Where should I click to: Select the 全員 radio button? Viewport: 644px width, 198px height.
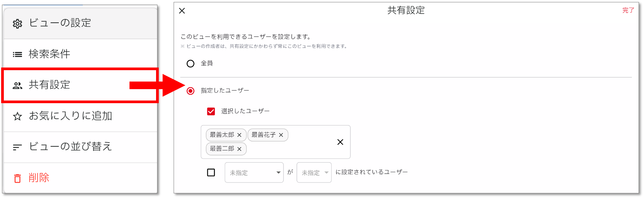191,64
